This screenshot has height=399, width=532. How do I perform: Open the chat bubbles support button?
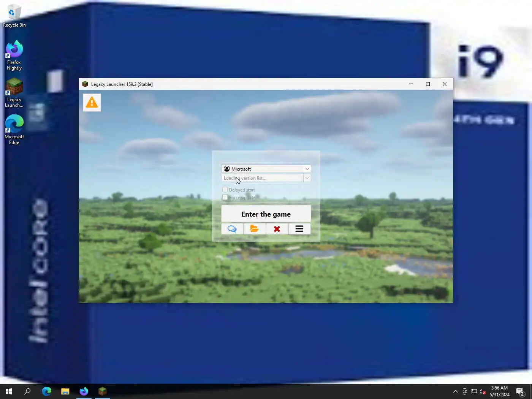point(232,229)
